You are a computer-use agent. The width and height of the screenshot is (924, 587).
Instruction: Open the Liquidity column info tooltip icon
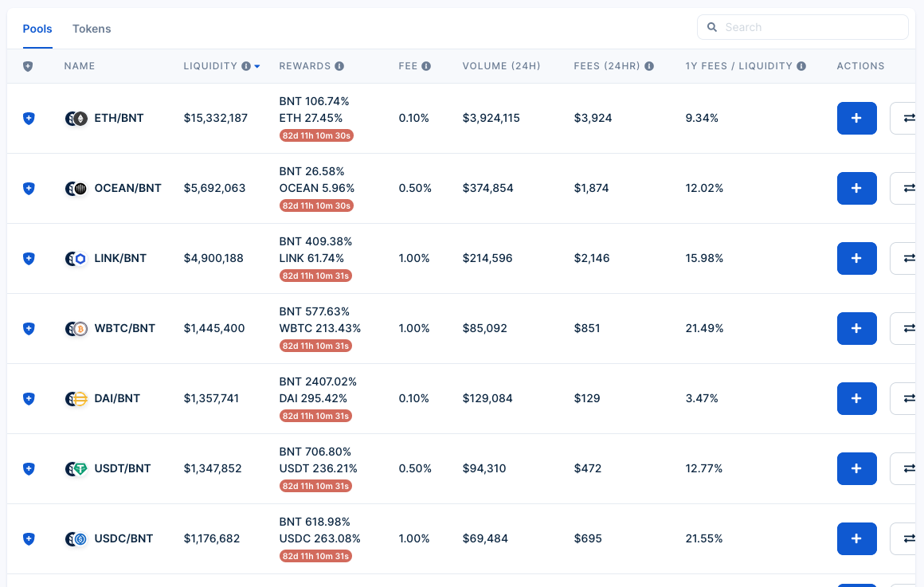point(246,66)
